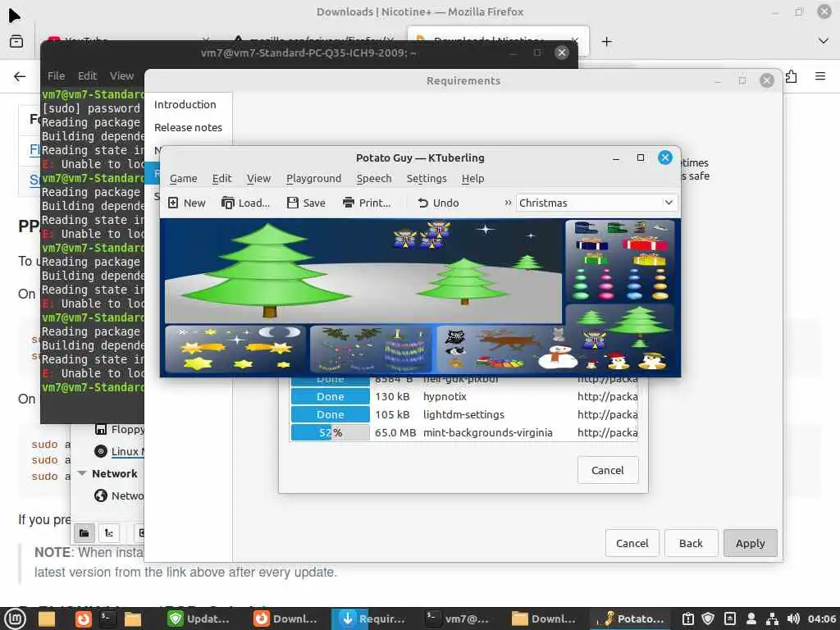Open the View menu in KTuberling
Image resolution: width=840 pixels, height=630 pixels.
258,178
